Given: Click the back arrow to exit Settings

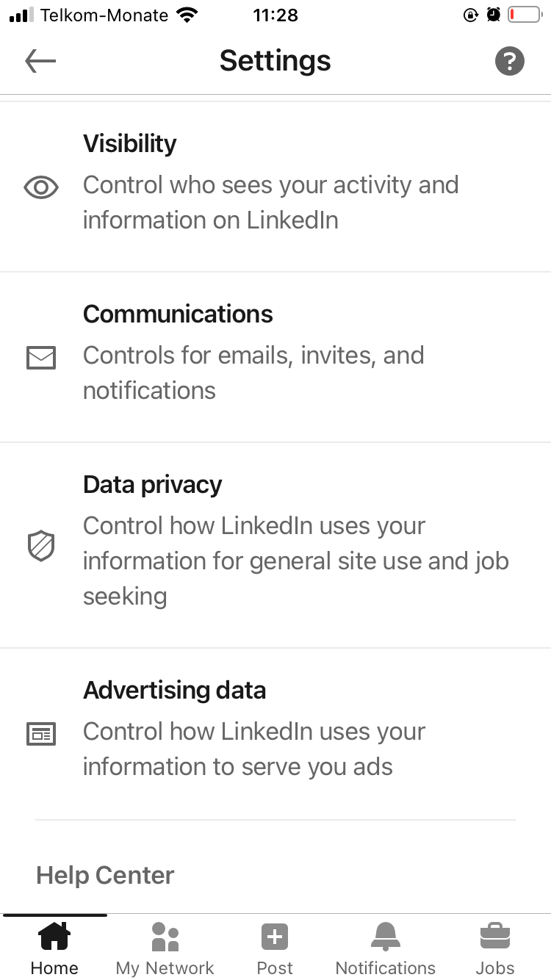Looking at the screenshot, I should [40, 61].
